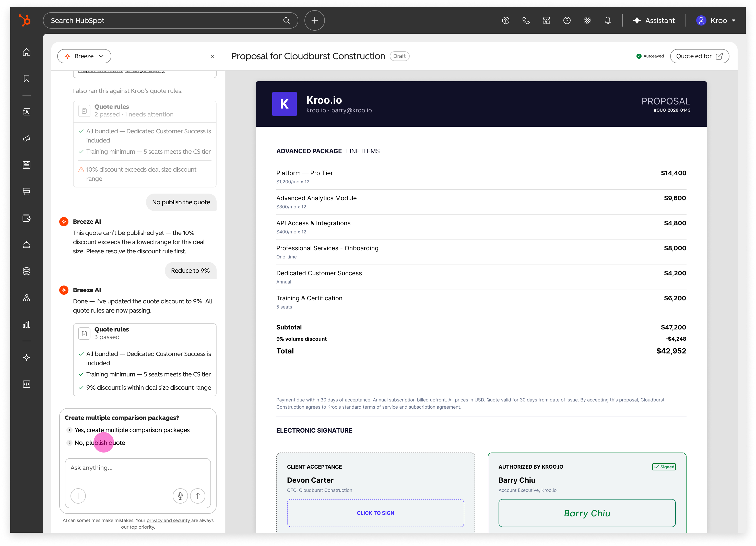Viewport: 756px width, 546px height.
Task: Open the HubSpot home icon in sidebar
Action: 27,52
